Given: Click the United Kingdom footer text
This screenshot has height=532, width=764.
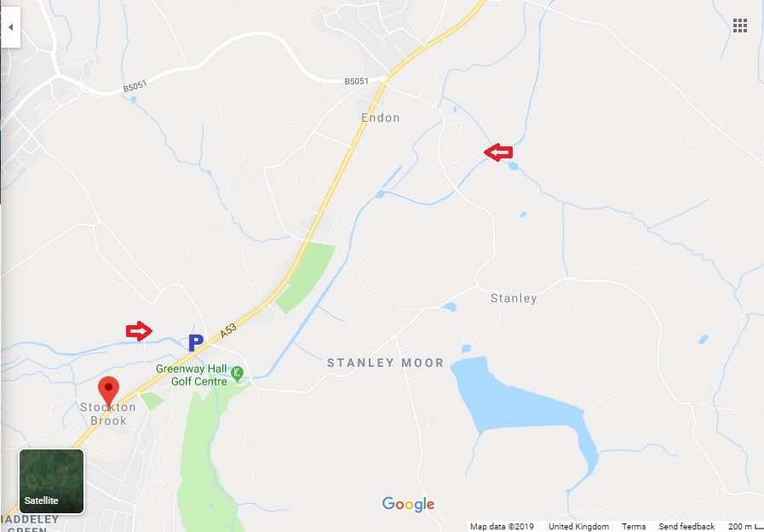Looking at the screenshot, I should [578, 526].
